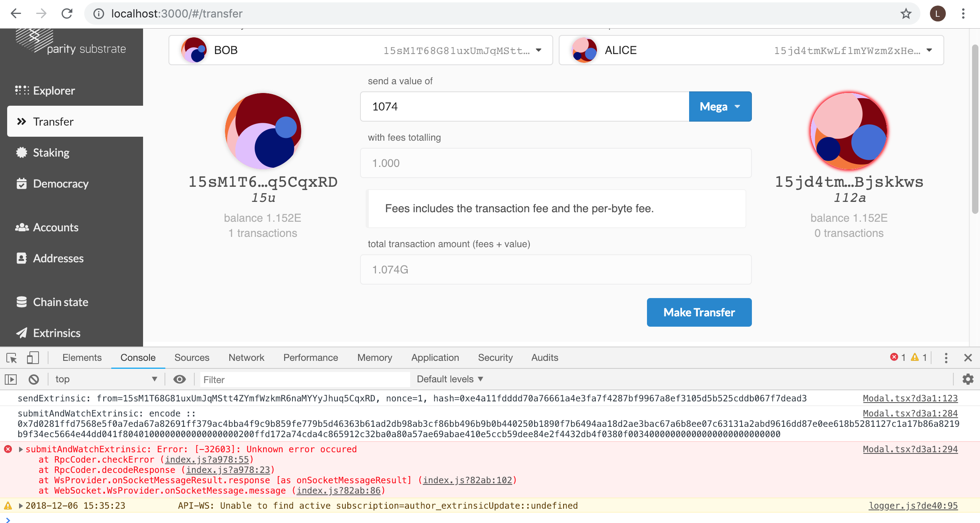Click the send value input showing 1074

tap(525, 107)
